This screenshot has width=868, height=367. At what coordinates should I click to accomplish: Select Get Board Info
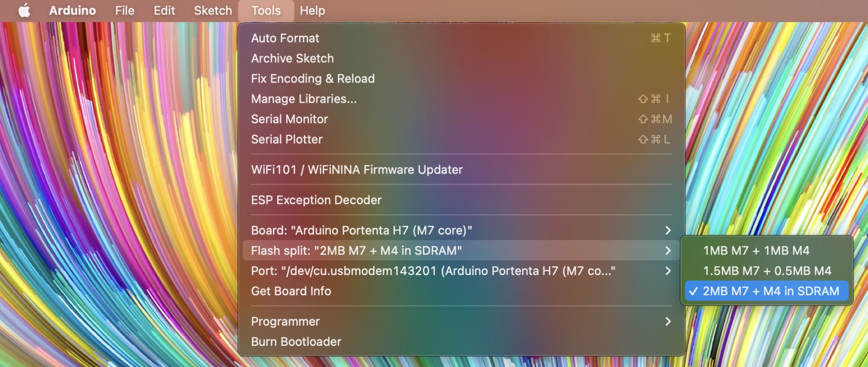[461, 291]
